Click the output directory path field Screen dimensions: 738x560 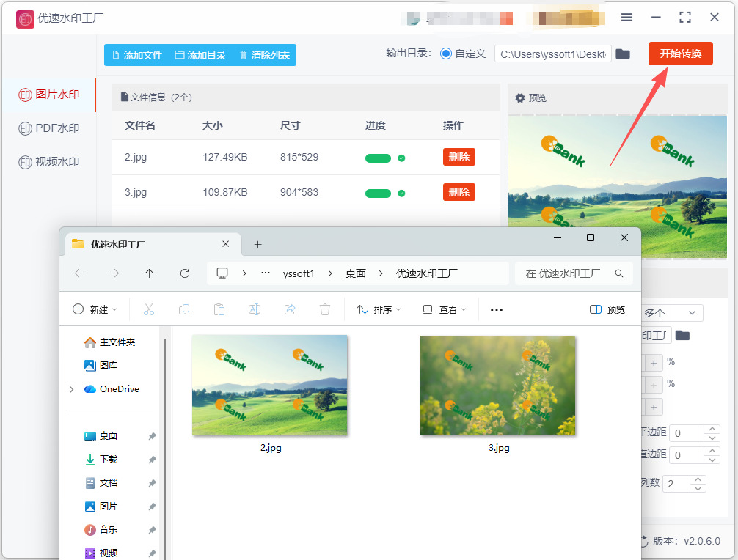click(x=553, y=54)
